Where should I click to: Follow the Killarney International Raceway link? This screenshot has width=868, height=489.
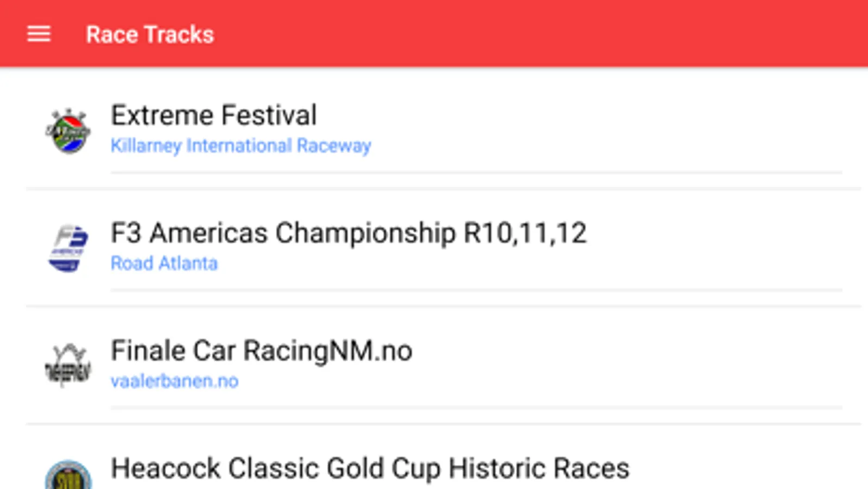tap(240, 146)
